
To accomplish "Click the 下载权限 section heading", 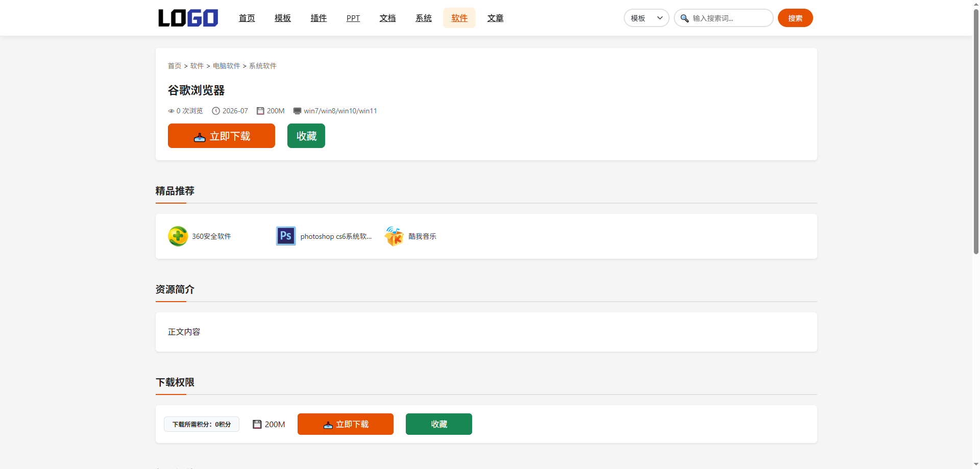I will (x=175, y=382).
